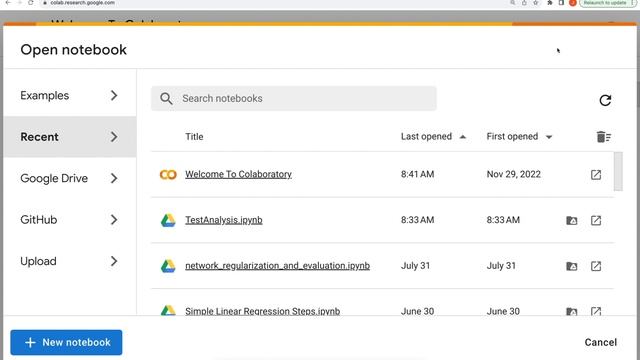Click the Last opened column label

(x=426, y=136)
